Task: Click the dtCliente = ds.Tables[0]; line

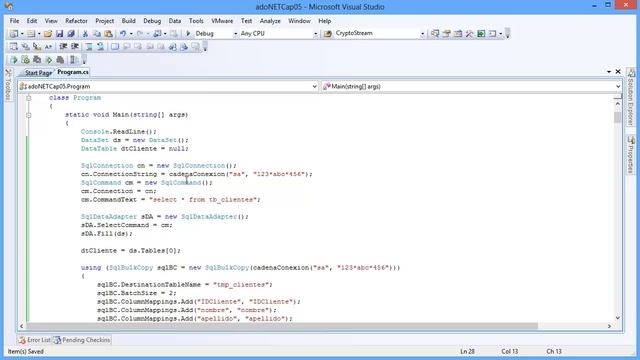Action: pyautogui.click(x=131, y=251)
